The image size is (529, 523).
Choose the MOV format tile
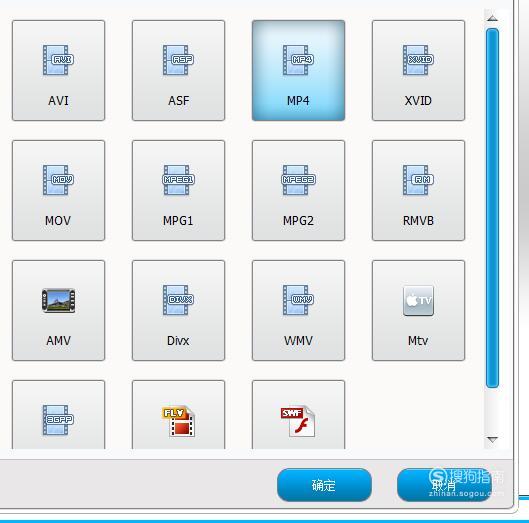(58, 190)
